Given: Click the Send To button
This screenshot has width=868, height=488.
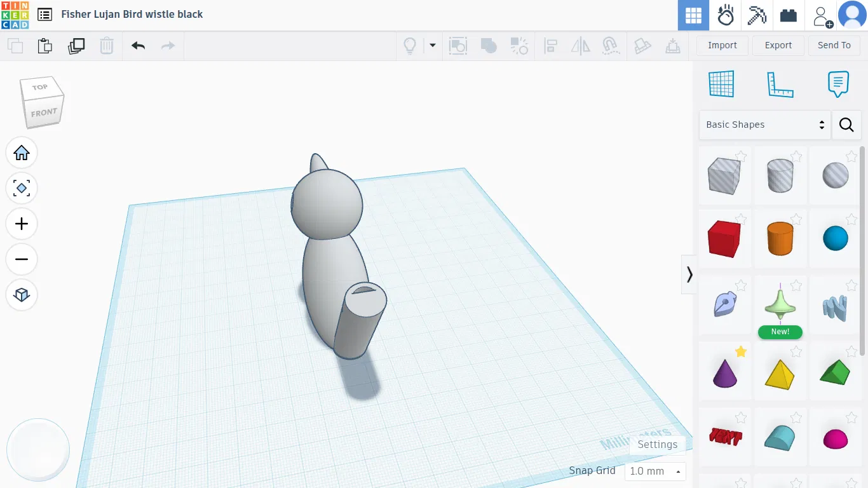Looking at the screenshot, I should pyautogui.click(x=834, y=45).
